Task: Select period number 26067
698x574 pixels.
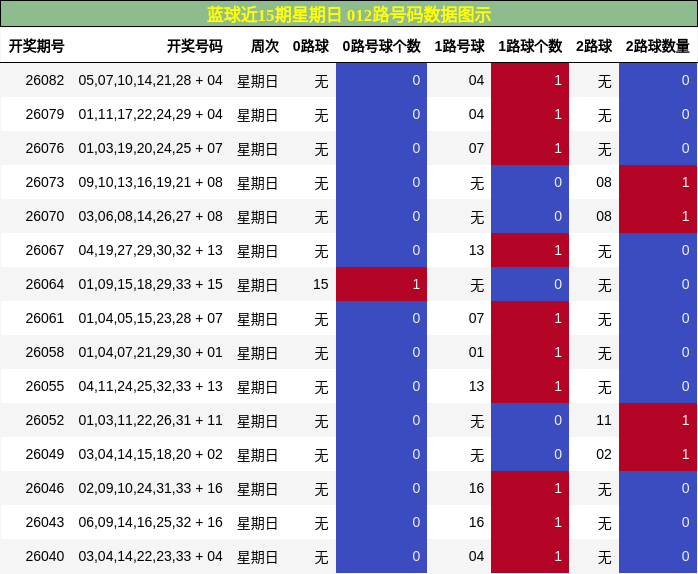Action: point(45,250)
